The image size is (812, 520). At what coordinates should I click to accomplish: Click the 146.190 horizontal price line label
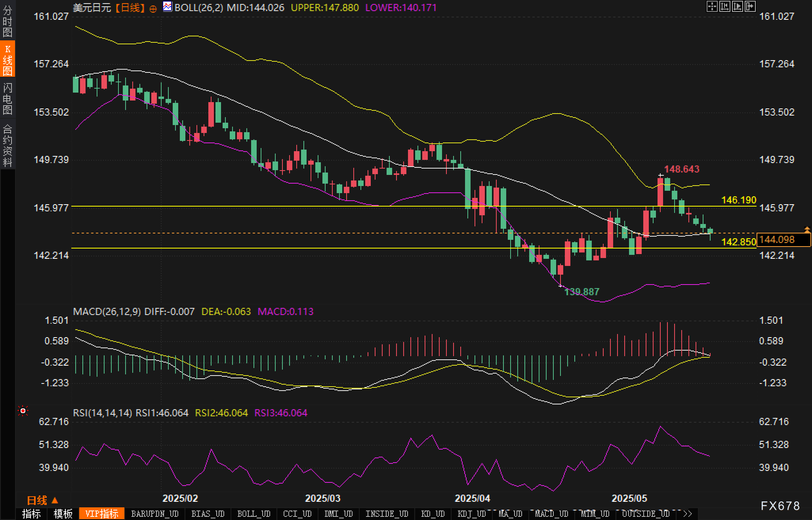(x=738, y=200)
